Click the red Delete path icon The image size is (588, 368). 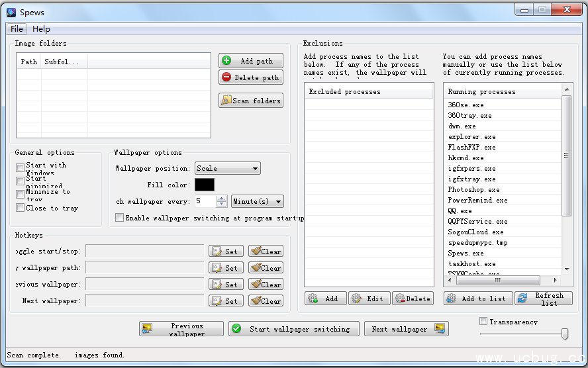226,77
